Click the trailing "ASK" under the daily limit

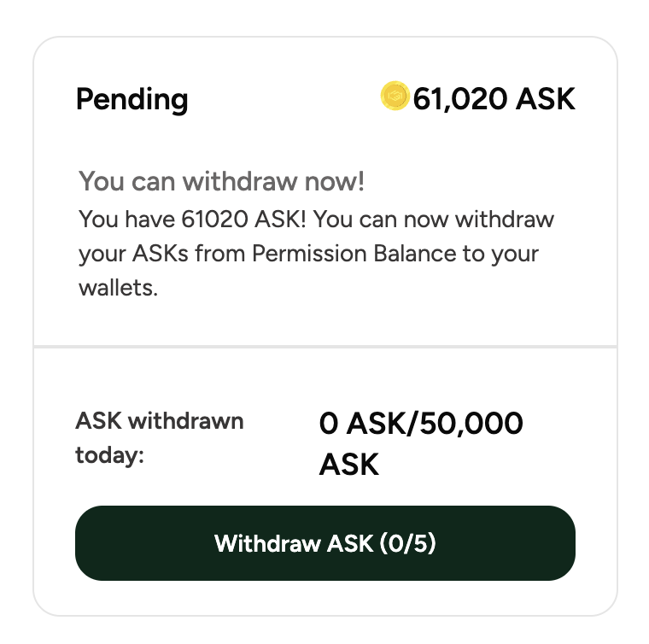(349, 465)
